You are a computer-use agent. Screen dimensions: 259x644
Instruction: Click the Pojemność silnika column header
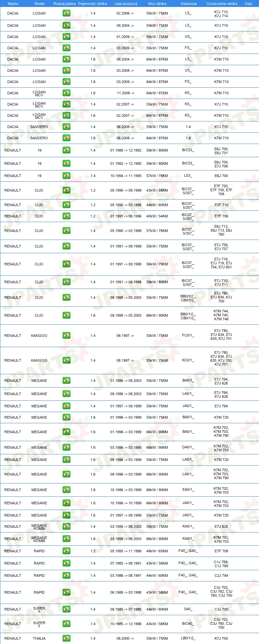(92, 4)
